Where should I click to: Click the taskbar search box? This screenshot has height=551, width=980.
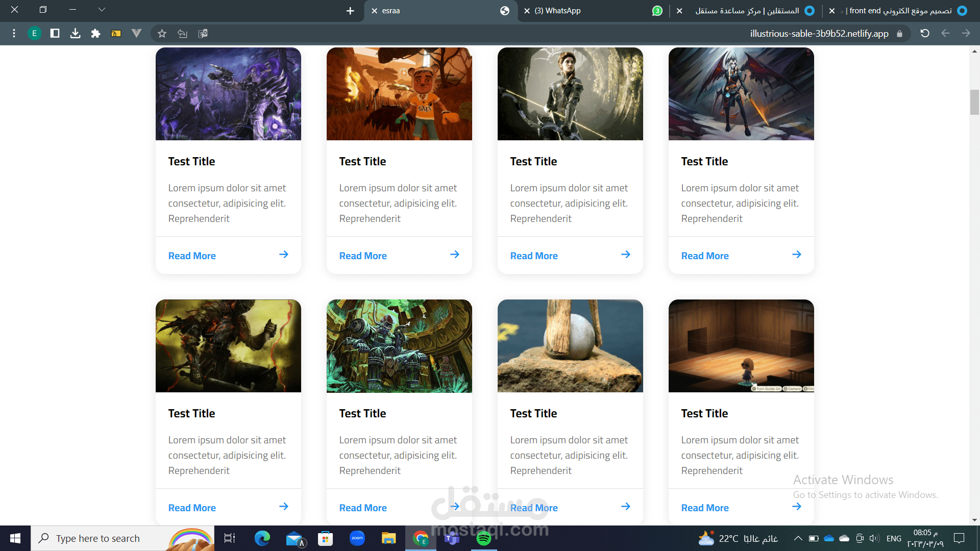122,538
